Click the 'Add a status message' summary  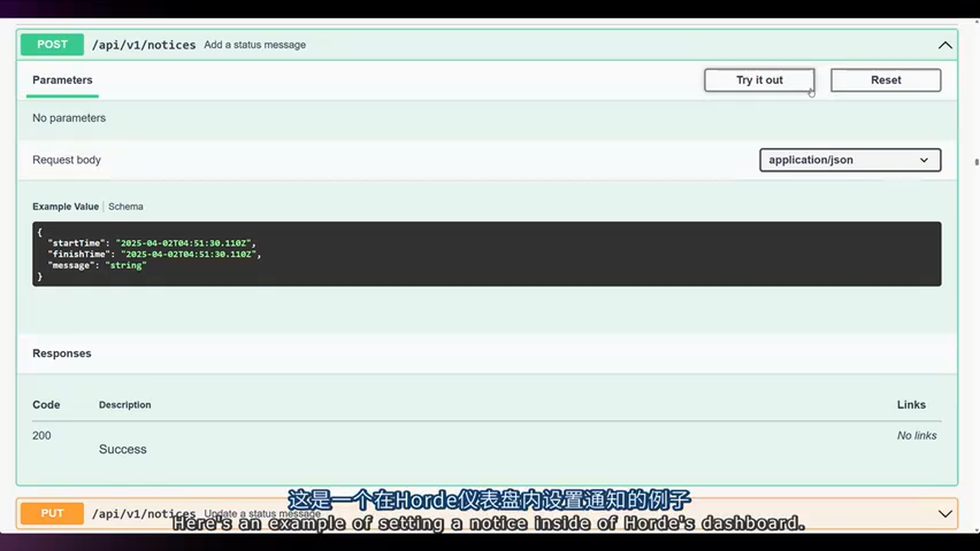(x=254, y=45)
